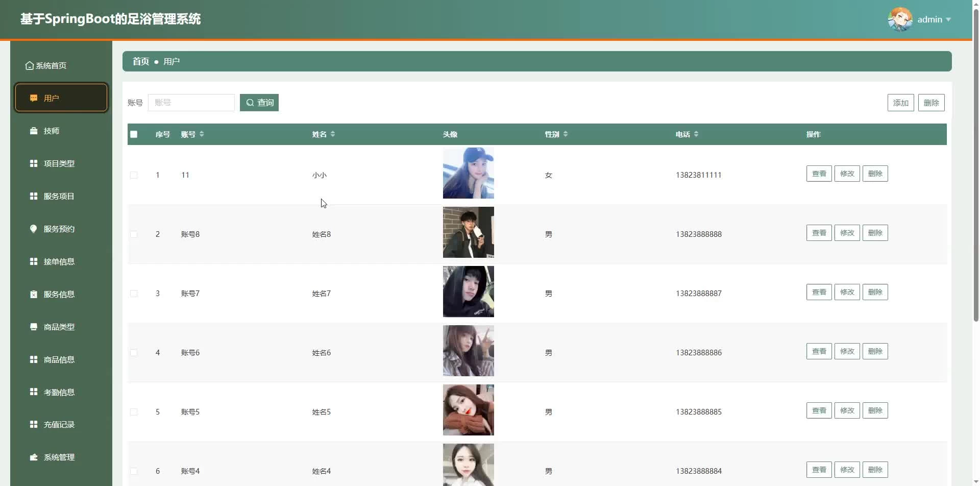Check the row for 账号4
Image resolution: width=980 pixels, height=486 pixels.
tap(134, 471)
